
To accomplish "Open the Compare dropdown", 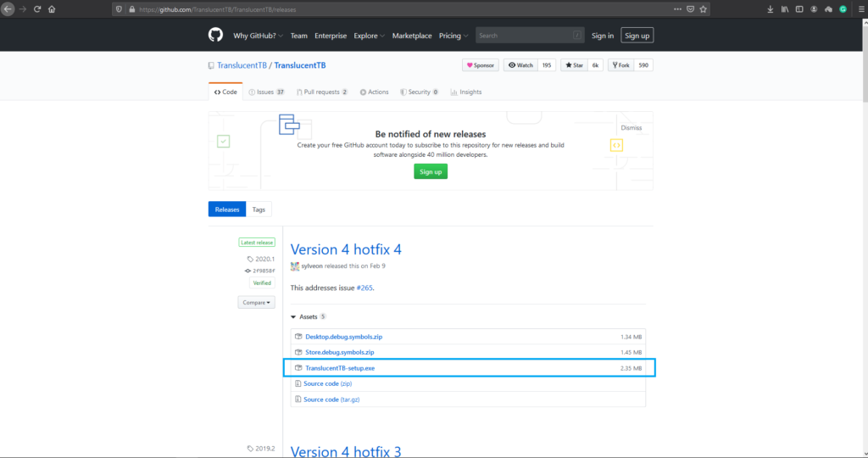I will [x=256, y=302].
